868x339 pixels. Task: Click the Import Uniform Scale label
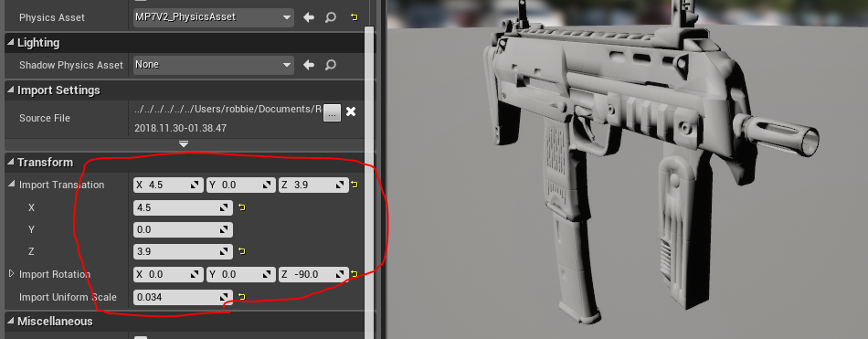68,298
